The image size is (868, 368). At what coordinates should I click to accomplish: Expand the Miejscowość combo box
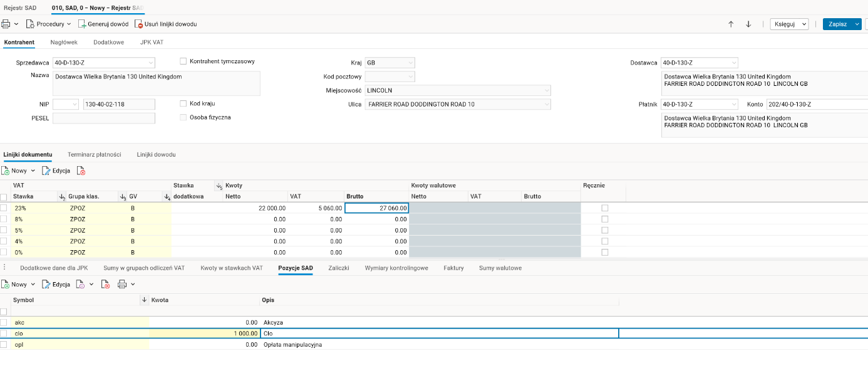coord(546,90)
